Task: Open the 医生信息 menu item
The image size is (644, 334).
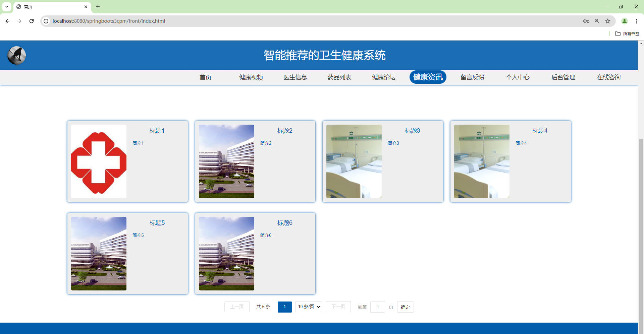Action: click(295, 77)
